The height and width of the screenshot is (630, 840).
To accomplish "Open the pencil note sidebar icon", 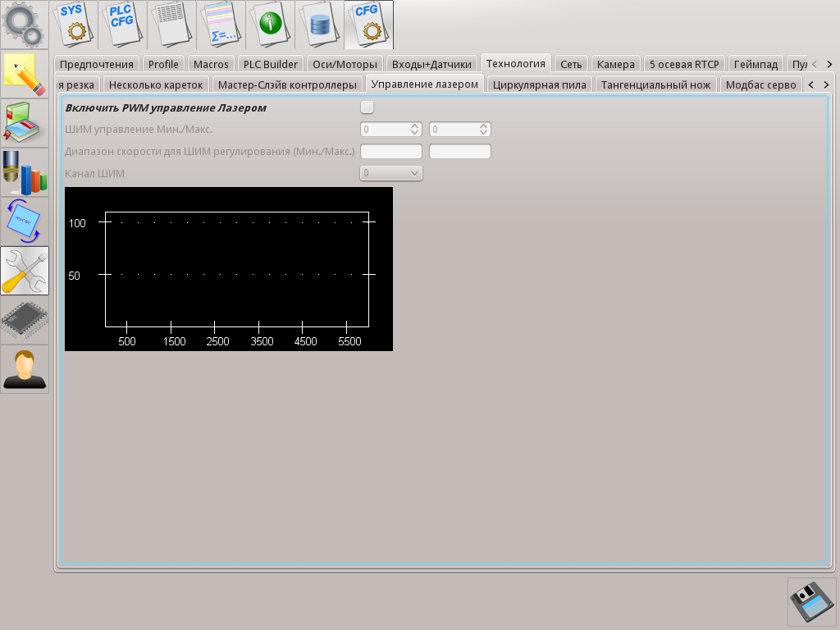I will click(25, 75).
